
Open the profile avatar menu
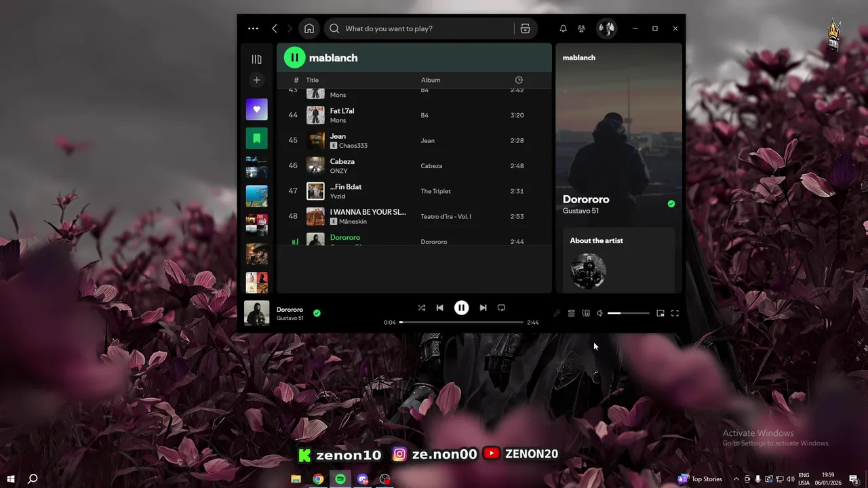(x=606, y=28)
